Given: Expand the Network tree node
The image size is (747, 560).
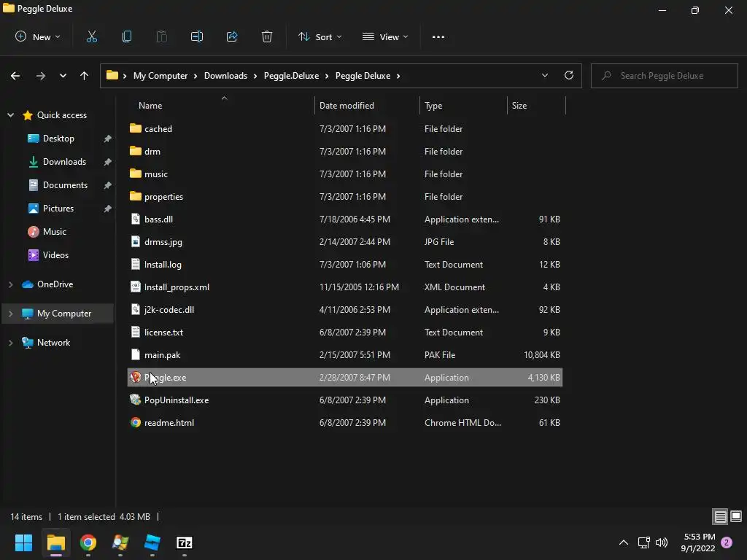Looking at the screenshot, I should coord(10,343).
